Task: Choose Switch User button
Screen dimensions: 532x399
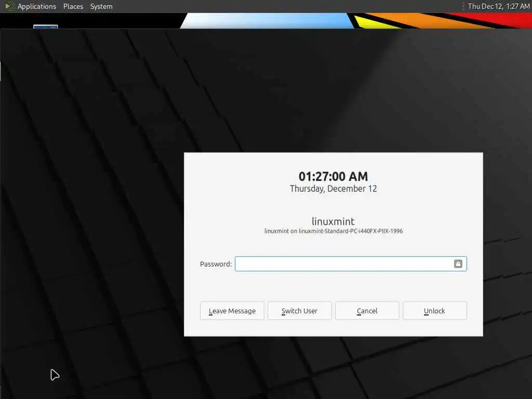Action: tap(300, 311)
